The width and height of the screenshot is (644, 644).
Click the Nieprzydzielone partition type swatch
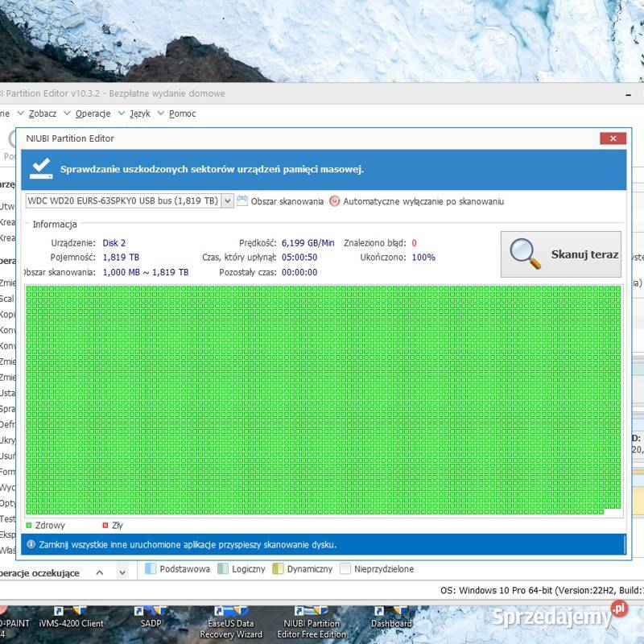pos(345,569)
